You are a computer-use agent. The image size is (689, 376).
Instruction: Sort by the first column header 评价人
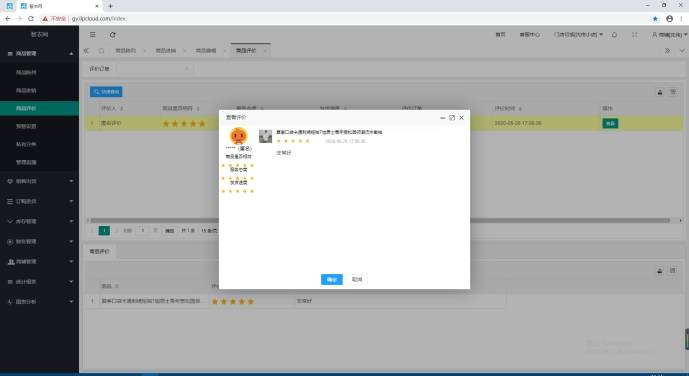112,108
